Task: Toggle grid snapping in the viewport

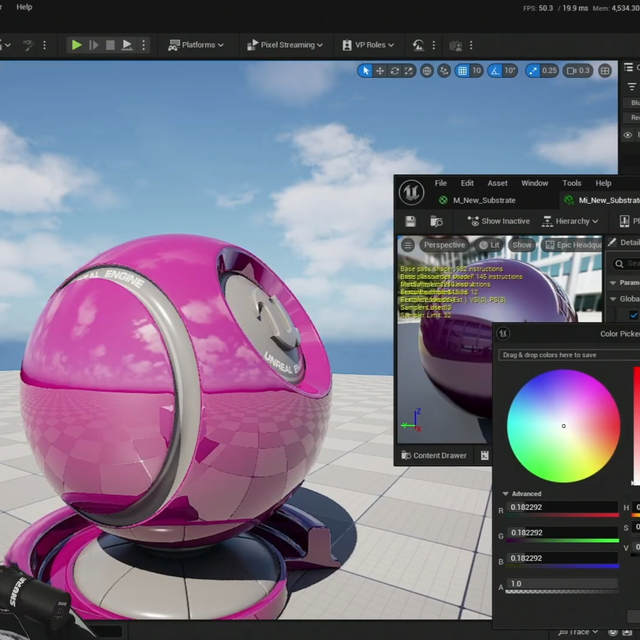Action: (x=462, y=71)
